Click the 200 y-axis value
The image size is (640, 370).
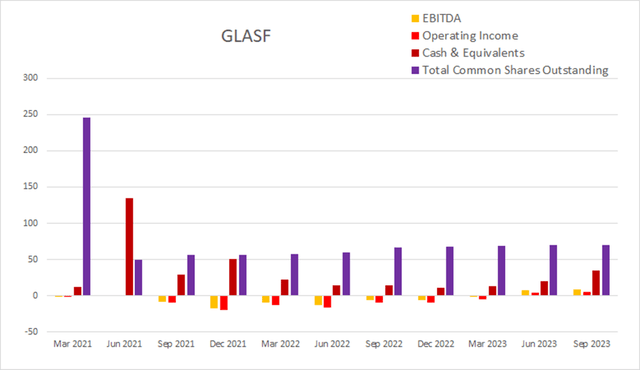(x=31, y=150)
